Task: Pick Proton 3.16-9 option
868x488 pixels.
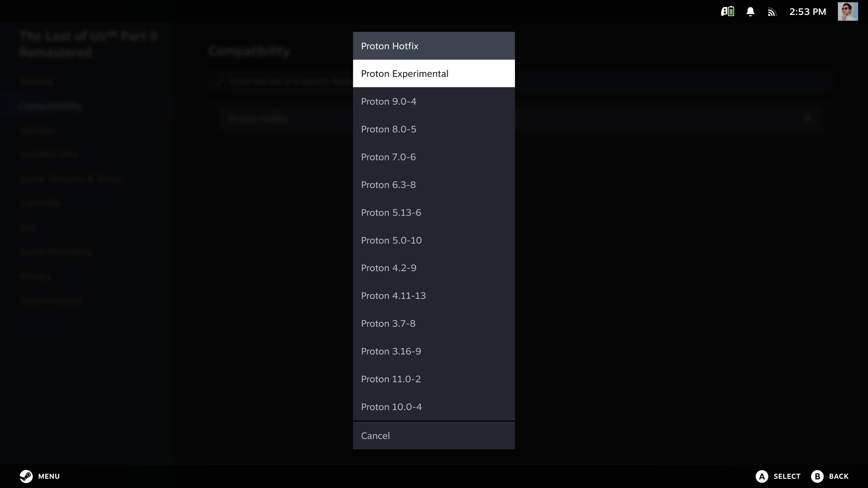Action: [434, 351]
